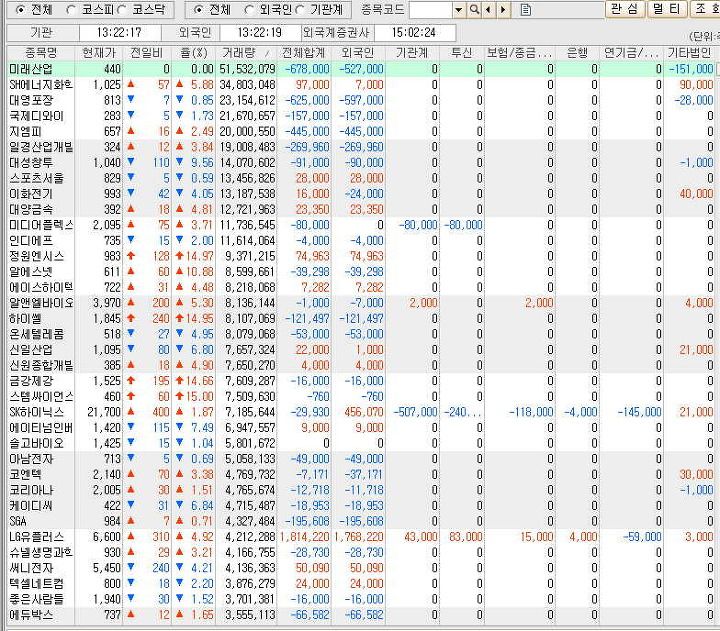
Task: Click the next stock right-arrow icon
Action: point(503,10)
